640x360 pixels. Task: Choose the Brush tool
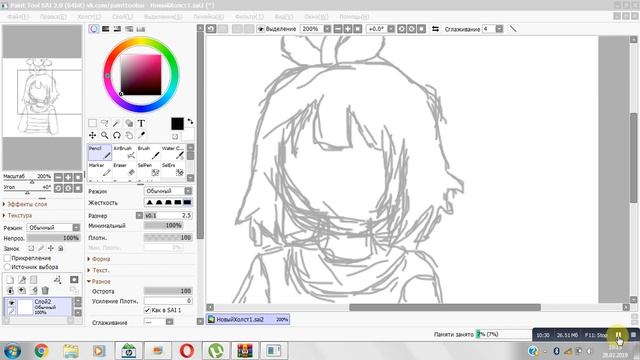[149, 152]
